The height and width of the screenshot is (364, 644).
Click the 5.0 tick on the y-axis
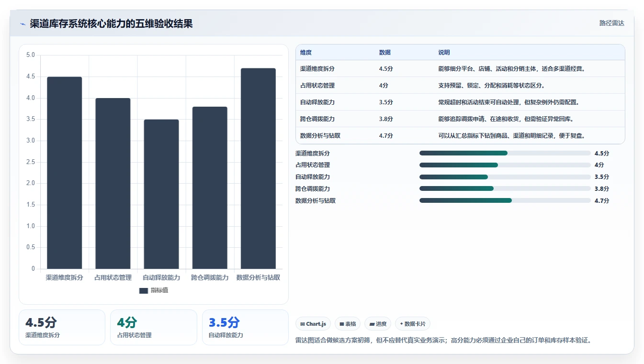pyautogui.click(x=31, y=55)
